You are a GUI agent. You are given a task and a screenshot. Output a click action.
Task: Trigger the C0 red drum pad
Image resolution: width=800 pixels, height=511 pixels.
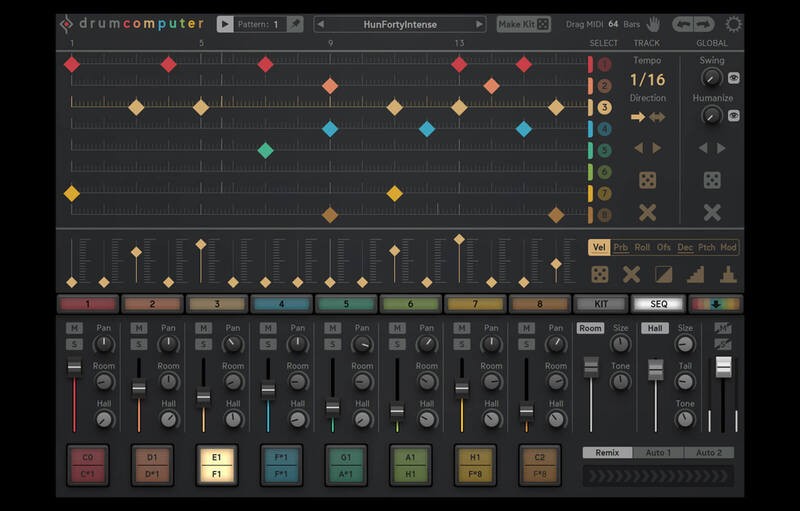(88, 465)
